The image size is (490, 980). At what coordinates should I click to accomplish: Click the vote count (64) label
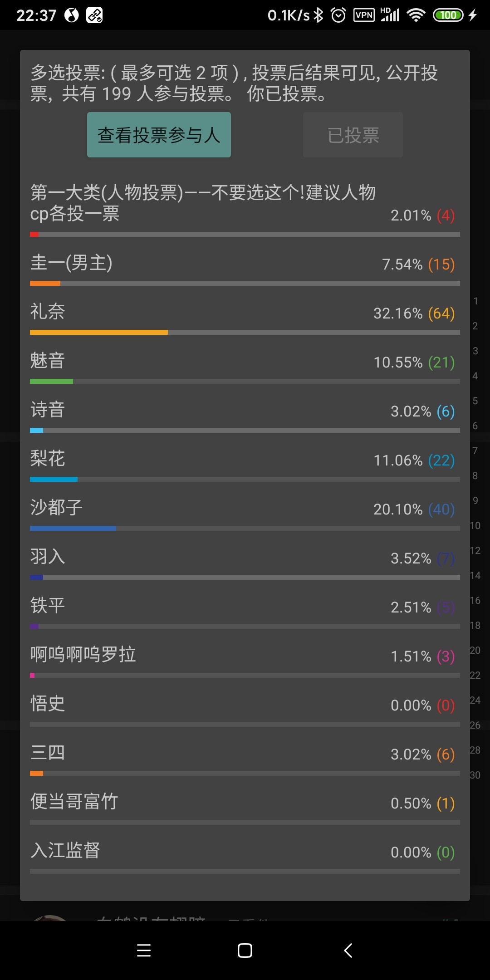[x=441, y=313]
